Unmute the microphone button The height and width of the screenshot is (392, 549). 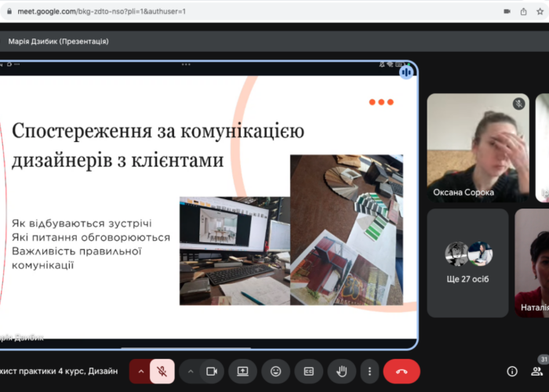coord(162,371)
